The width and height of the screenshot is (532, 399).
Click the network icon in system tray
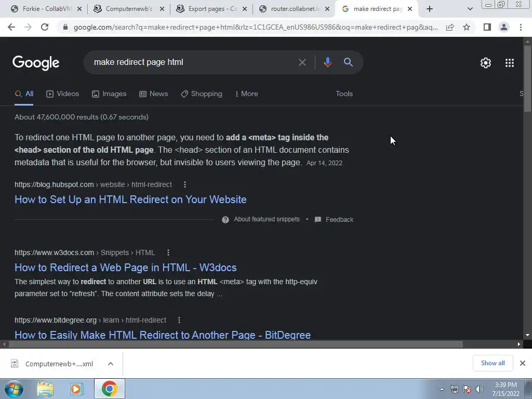point(454,389)
